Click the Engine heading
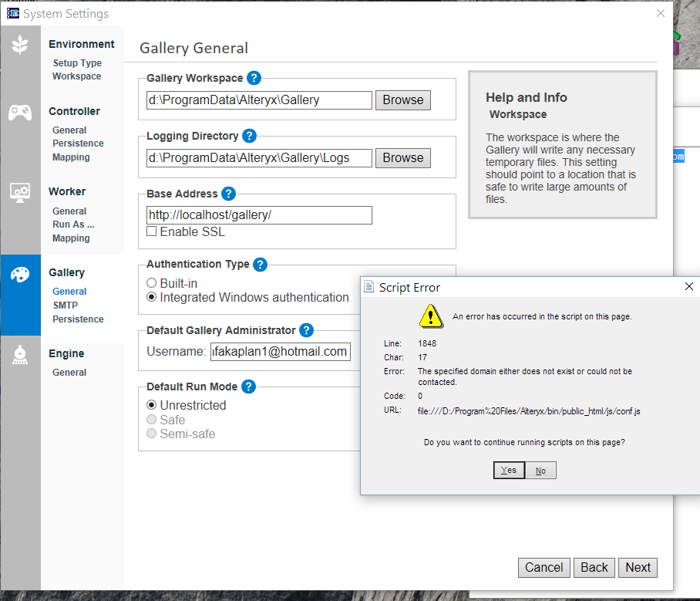Viewport: 700px width, 601px height. click(x=66, y=353)
